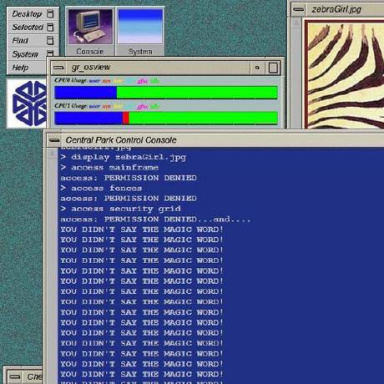Image resolution: width=384 pixels, height=384 pixels.
Task: Click the zebraGirl.jpg zebra image
Action: [x=345, y=74]
